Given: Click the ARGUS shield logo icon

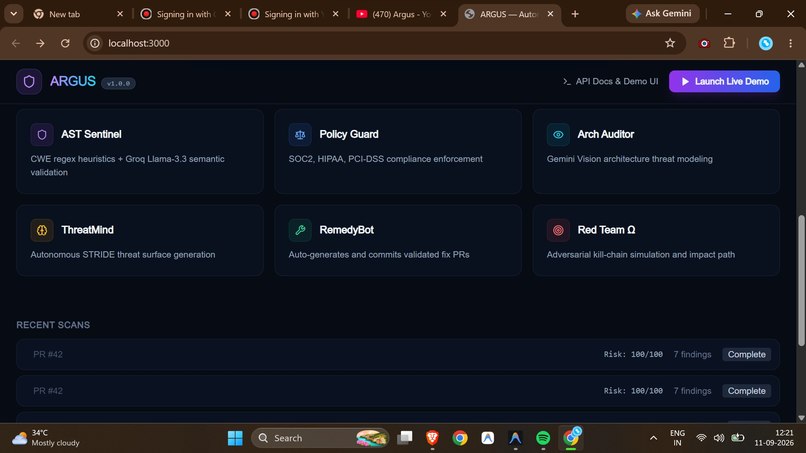Looking at the screenshot, I should point(29,81).
